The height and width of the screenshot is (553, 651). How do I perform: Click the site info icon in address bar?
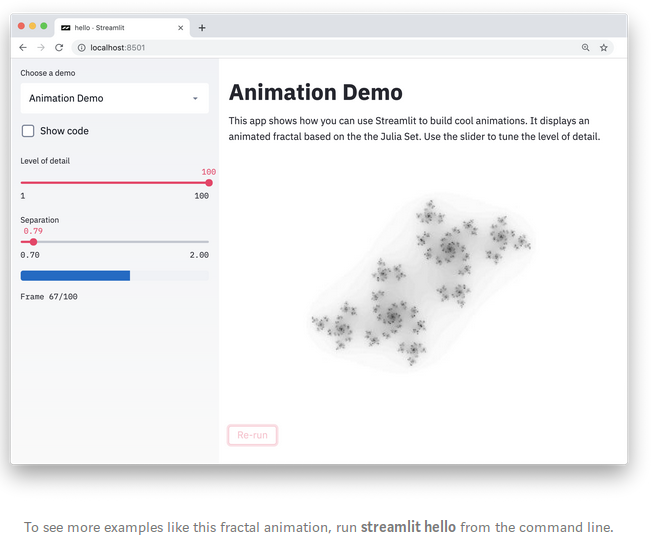[x=82, y=48]
